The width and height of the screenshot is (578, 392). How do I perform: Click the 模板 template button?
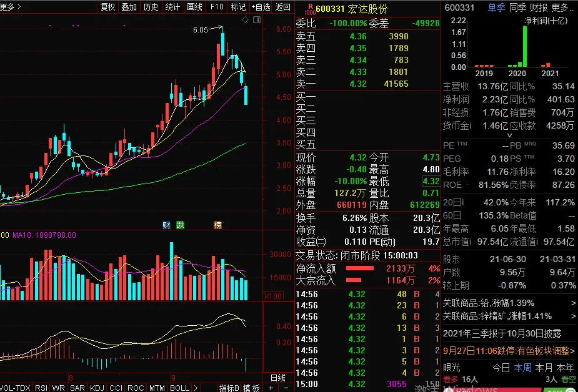click(x=251, y=388)
